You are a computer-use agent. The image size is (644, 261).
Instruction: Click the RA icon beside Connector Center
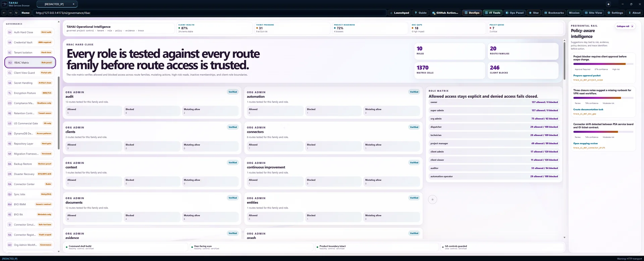click(x=10, y=184)
